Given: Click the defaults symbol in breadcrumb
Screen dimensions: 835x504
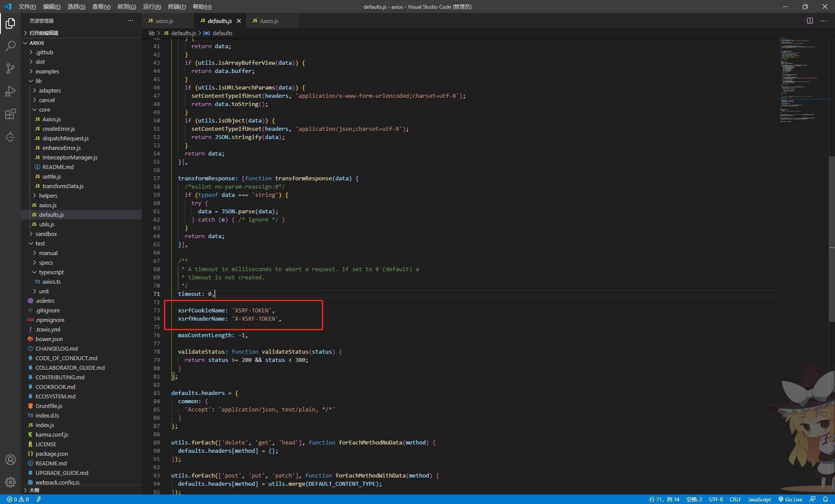Looking at the screenshot, I should (x=222, y=33).
